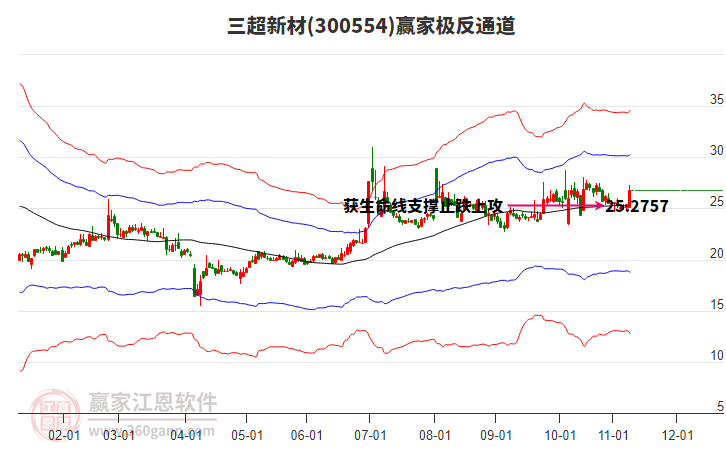
Task: Click the price axis value 20
Action: 717,253
